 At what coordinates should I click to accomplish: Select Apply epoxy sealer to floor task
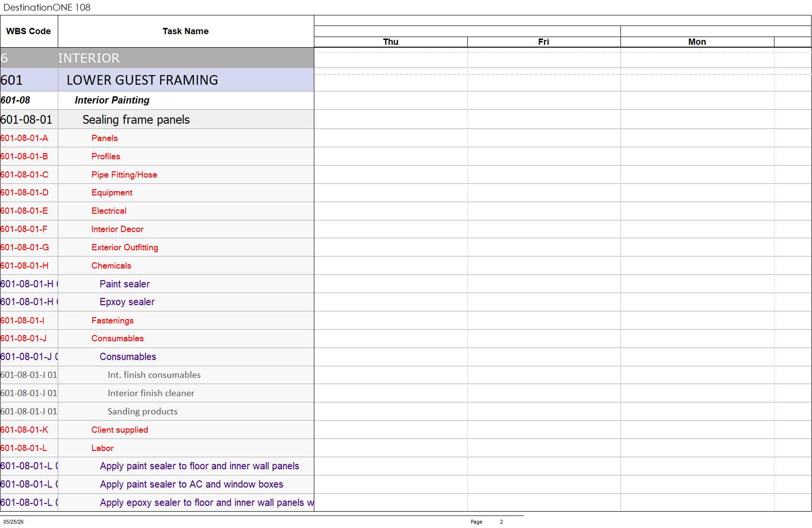[207, 502]
